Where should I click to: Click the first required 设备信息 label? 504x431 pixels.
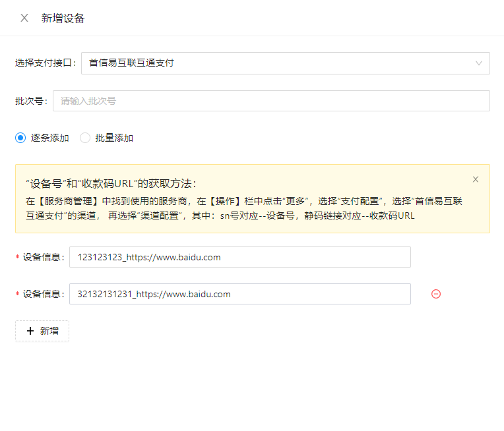coord(43,257)
